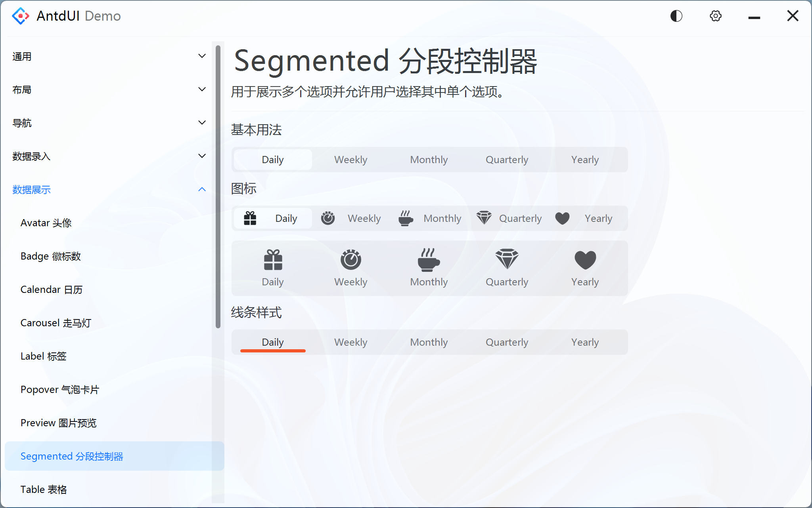The image size is (812, 508).
Task: Navigate to Avatar 头像 component
Action: (x=46, y=223)
